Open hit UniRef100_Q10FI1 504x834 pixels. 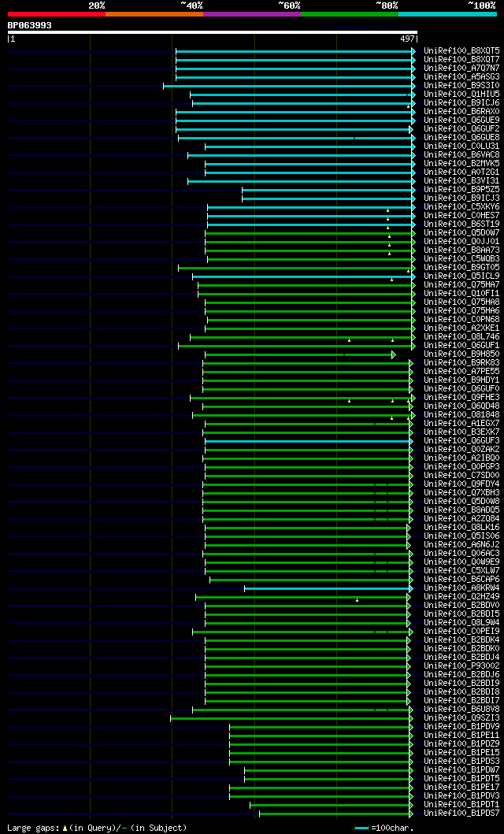pos(462,294)
